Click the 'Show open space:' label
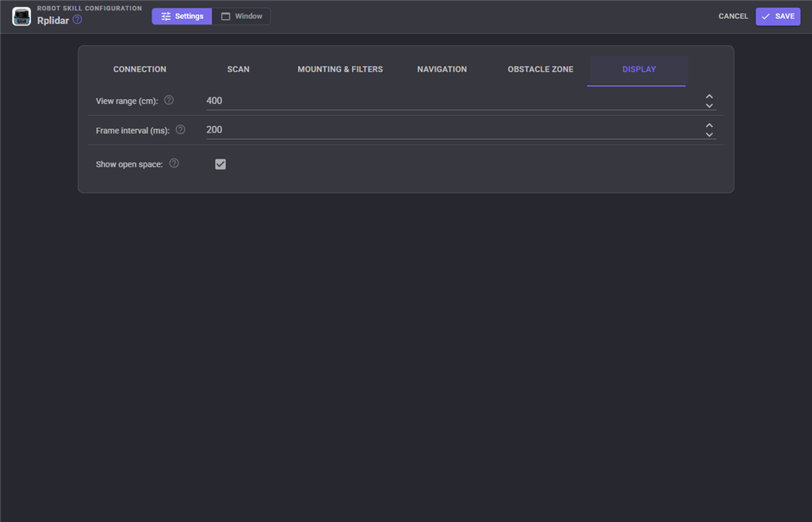The image size is (812, 522). pyautogui.click(x=129, y=164)
